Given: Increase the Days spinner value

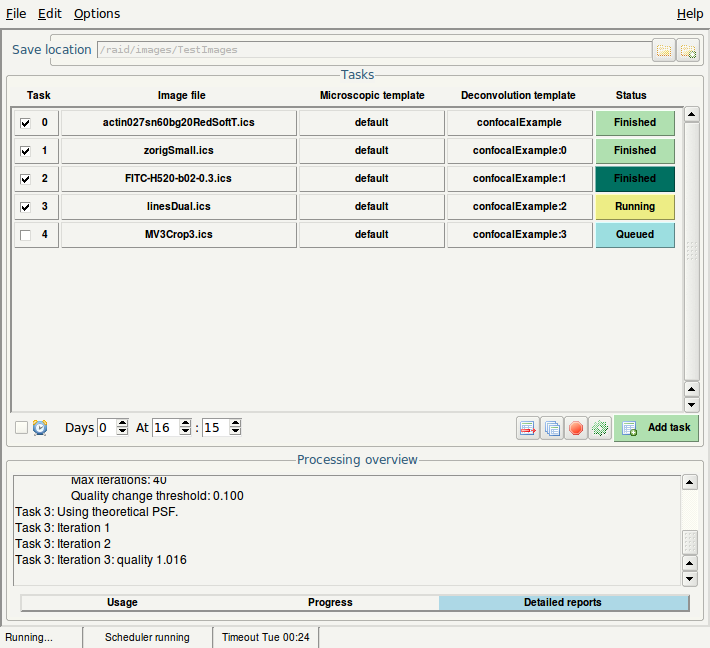Looking at the screenshot, I should [122, 423].
